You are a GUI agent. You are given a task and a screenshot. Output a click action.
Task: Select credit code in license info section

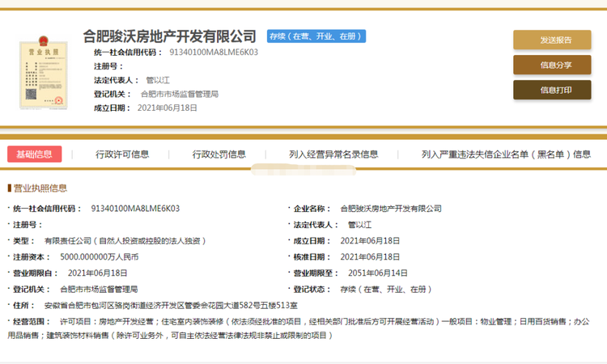[x=135, y=209]
